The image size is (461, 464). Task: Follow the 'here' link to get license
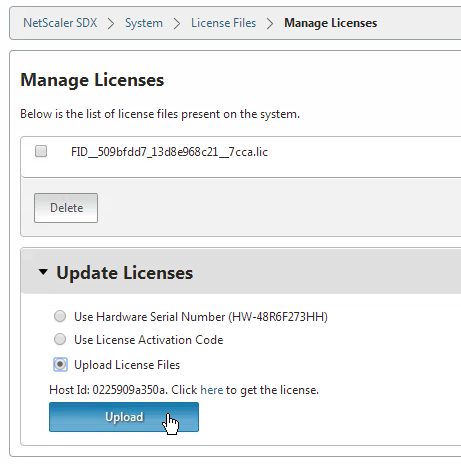click(x=212, y=390)
